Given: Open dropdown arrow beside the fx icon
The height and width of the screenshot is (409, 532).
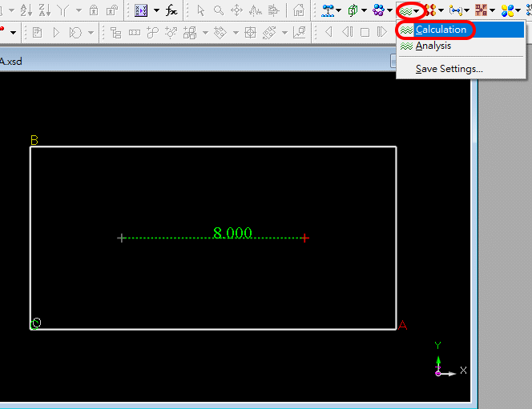Looking at the screenshot, I should point(156,10).
